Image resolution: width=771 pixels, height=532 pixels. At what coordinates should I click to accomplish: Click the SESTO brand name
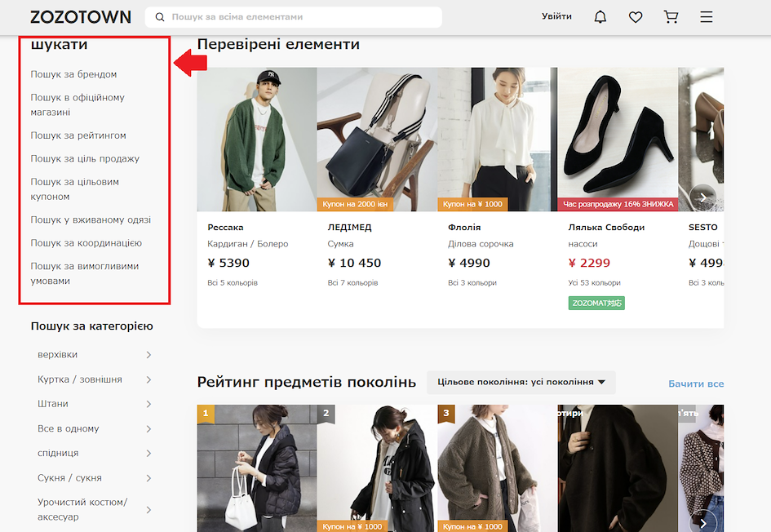click(702, 227)
